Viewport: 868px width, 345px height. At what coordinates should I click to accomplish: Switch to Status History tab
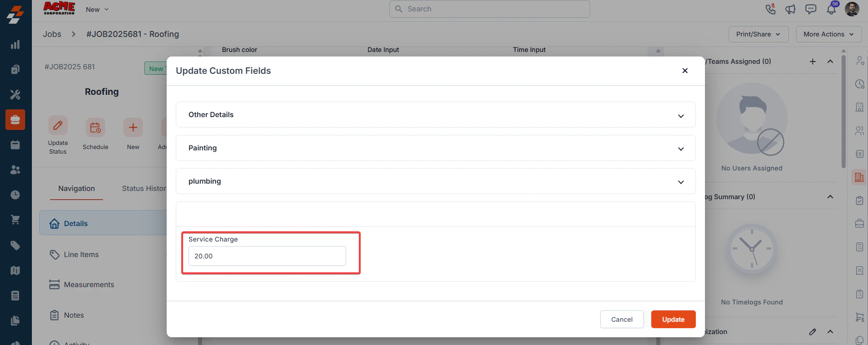coord(144,189)
